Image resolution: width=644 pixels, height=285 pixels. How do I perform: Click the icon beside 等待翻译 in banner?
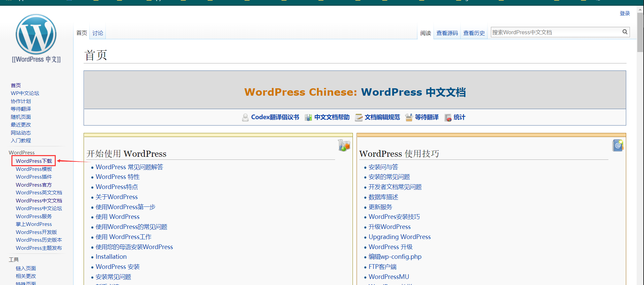pyautogui.click(x=409, y=117)
